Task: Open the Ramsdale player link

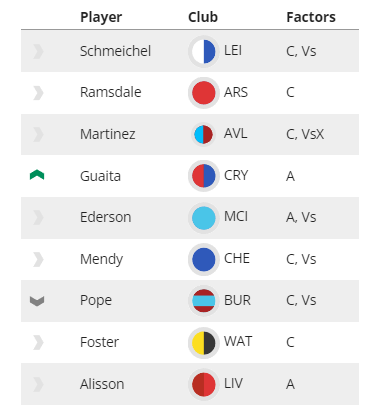Action: (x=111, y=92)
